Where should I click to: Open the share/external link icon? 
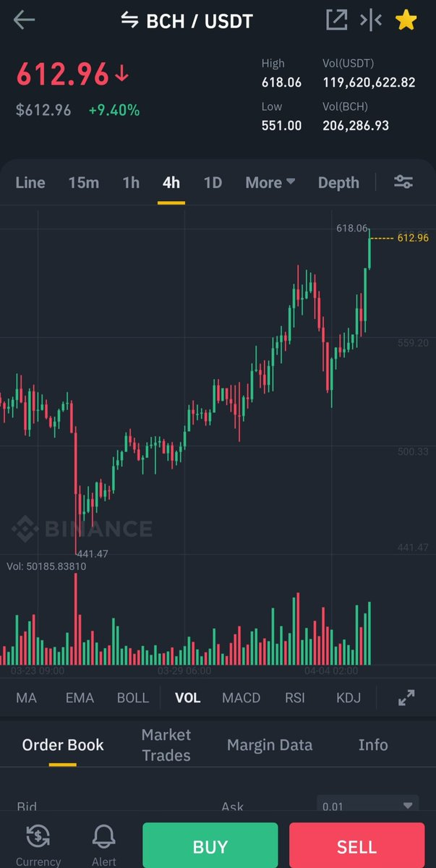point(336,20)
